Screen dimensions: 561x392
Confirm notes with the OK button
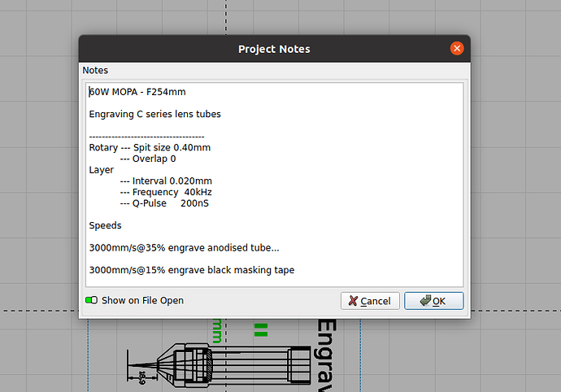coord(433,301)
